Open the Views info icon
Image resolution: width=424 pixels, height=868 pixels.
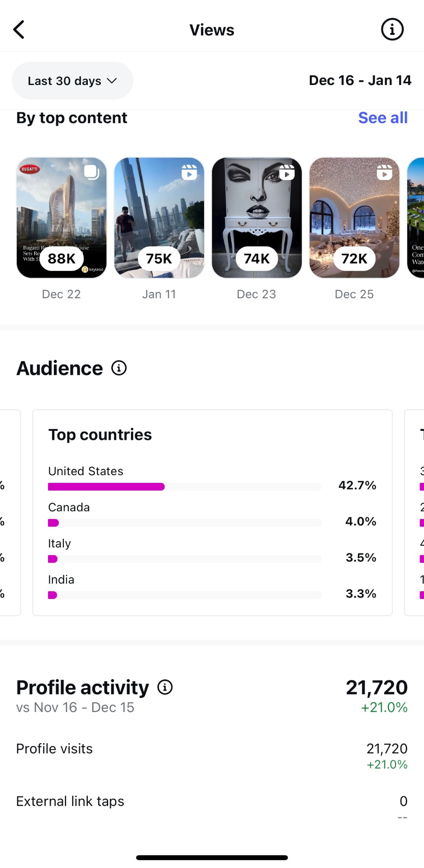pyautogui.click(x=392, y=30)
